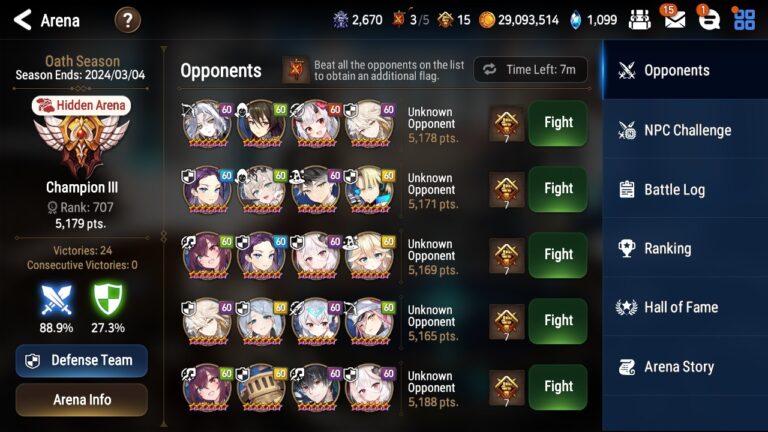Screen dimensions: 768x432
Task: Select first hero portrait of 5,171 pts opponent
Action: coord(207,189)
